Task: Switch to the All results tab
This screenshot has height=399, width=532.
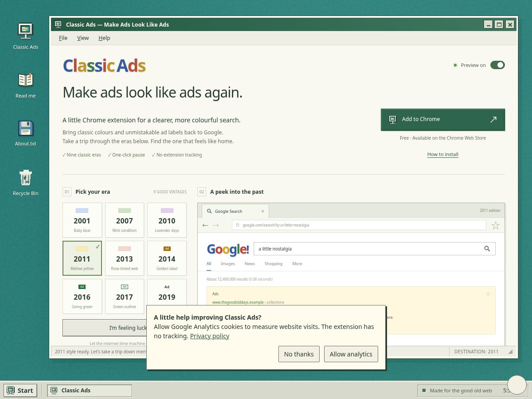Action: pyautogui.click(x=209, y=264)
